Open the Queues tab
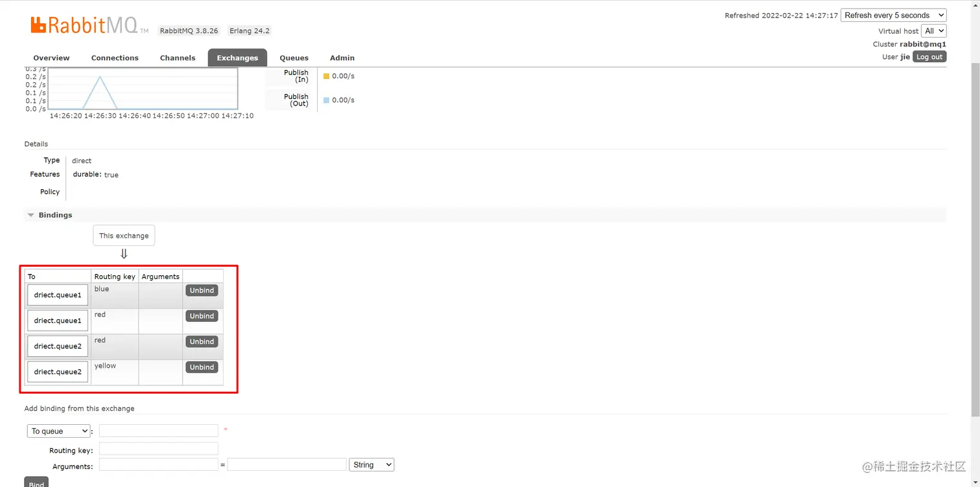 (x=294, y=58)
